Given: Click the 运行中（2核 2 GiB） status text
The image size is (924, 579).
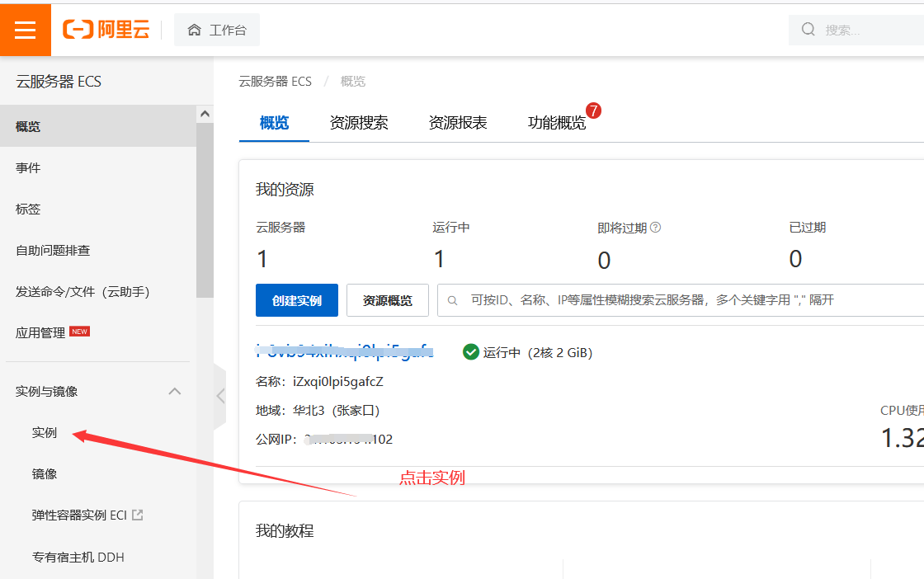Looking at the screenshot, I should 538,352.
